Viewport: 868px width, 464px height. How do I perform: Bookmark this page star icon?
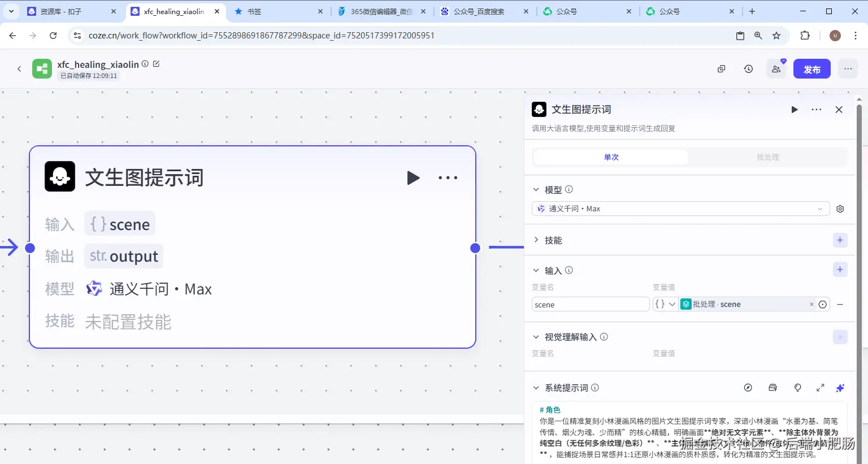[776, 36]
